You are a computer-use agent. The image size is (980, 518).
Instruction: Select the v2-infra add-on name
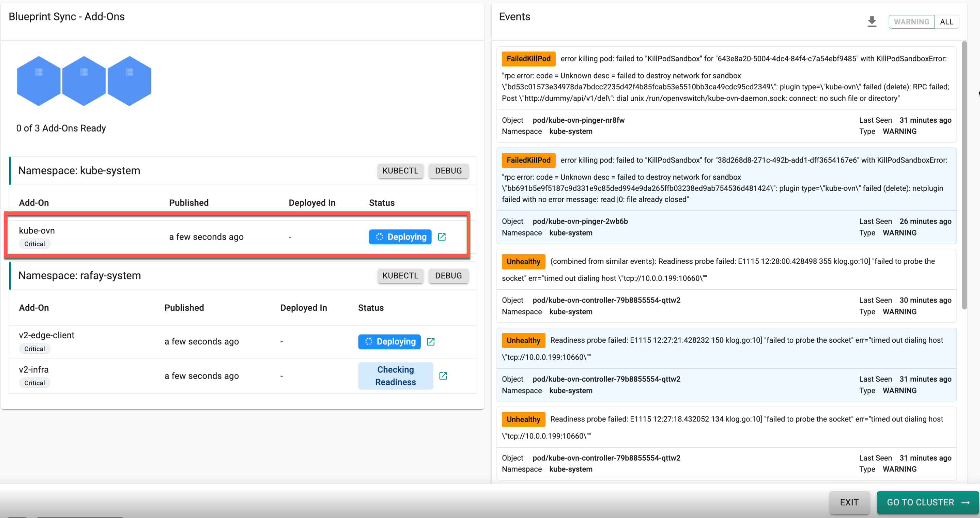(34, 369)
